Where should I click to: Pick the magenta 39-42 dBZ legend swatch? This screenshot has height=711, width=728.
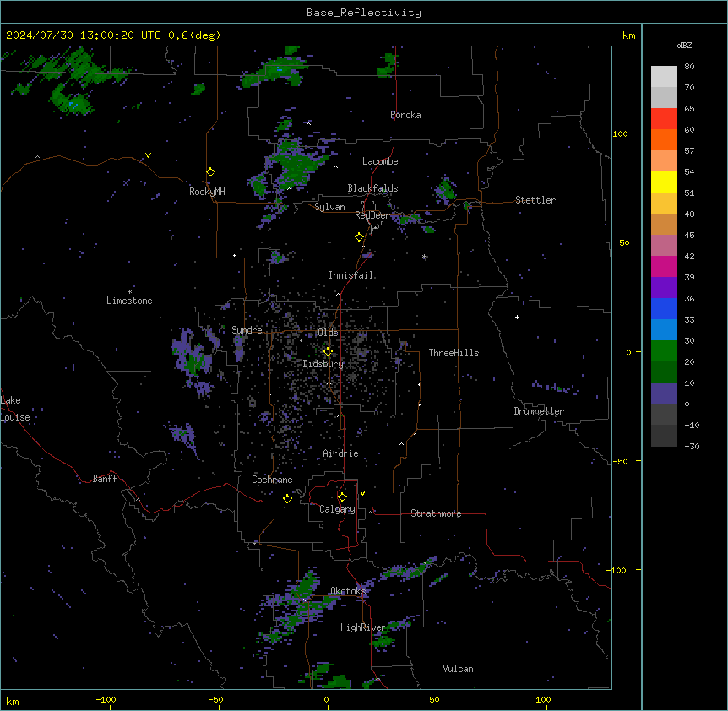click(x=664, y=266)
